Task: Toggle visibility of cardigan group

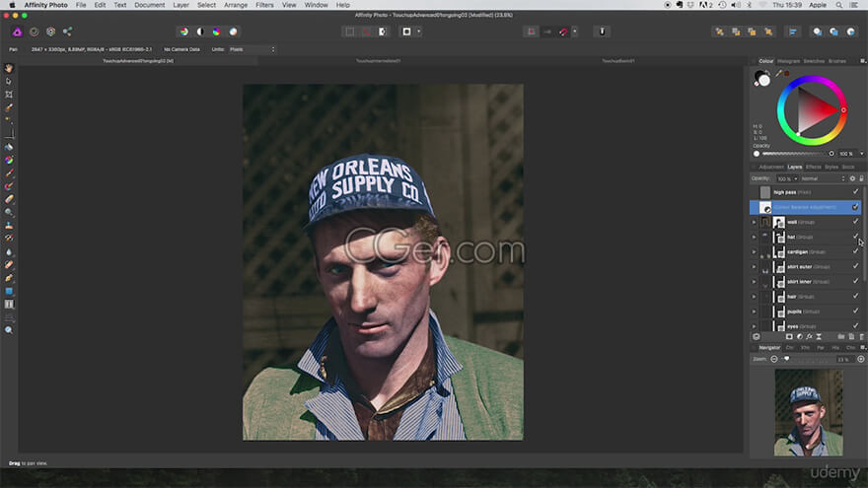Action: (855, 251)
